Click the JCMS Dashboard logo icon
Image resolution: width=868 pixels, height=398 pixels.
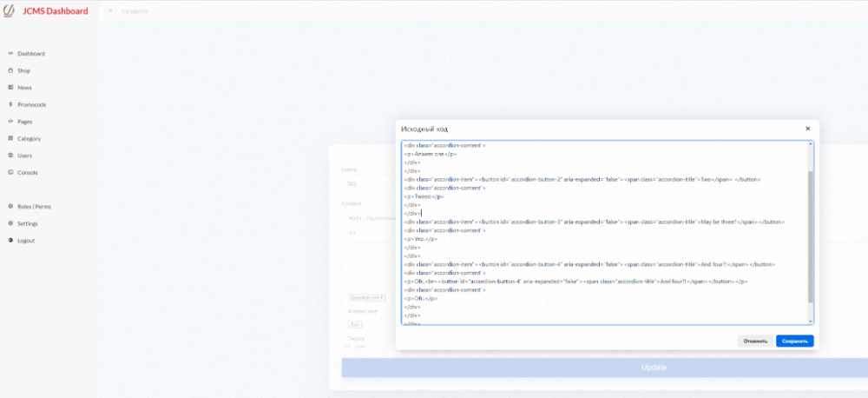click(x=10, y=10)
